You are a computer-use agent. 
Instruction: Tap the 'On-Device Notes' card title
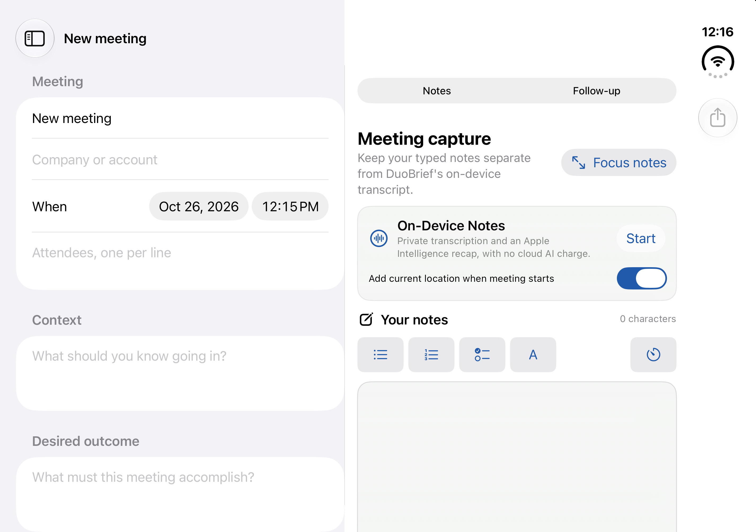[451, 226]
